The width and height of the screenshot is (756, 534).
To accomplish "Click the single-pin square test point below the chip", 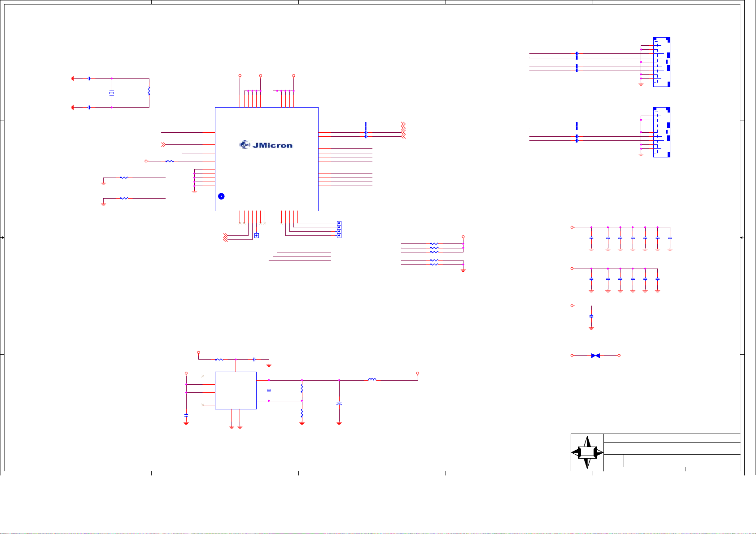I will [257, 235].
